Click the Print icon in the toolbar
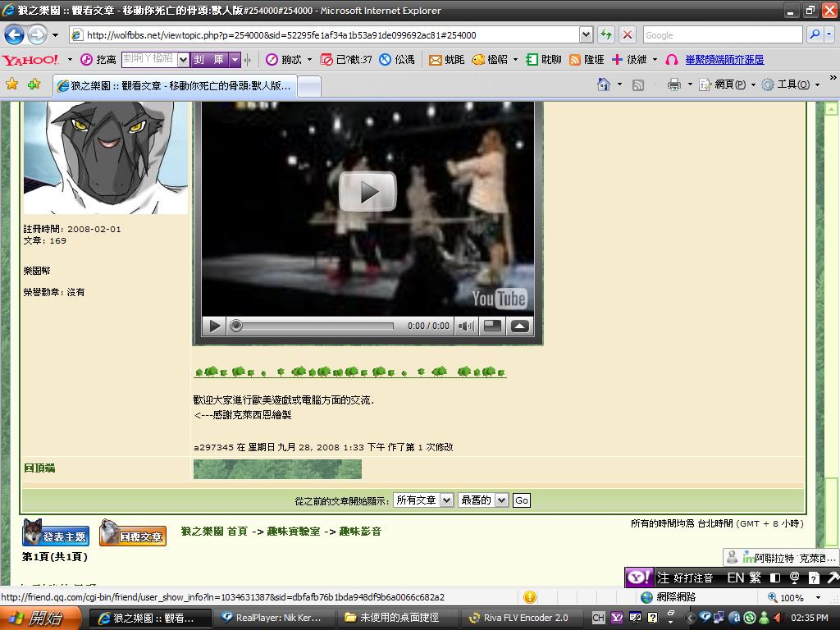 point(673,84)
